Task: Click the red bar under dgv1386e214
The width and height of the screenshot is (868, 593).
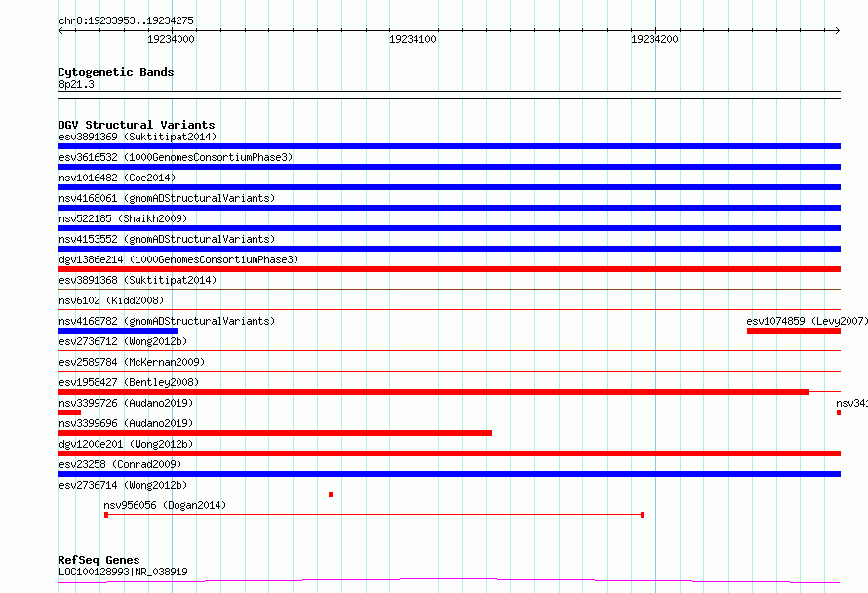Action: 449,269
